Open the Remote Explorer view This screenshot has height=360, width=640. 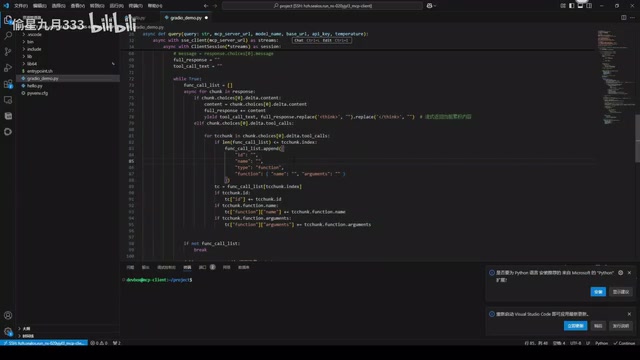coord(8,100)
